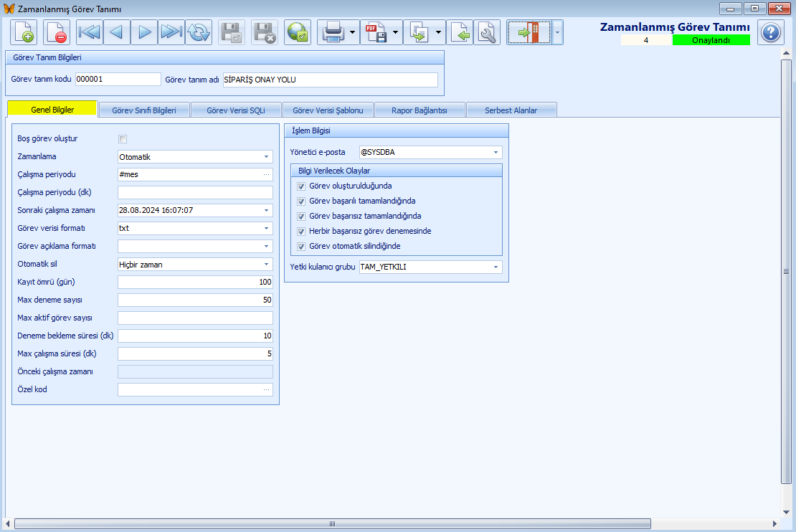Viewport: 796px width, 532px height.
Task: Go to the next record arrow
Action: (144, 32)
